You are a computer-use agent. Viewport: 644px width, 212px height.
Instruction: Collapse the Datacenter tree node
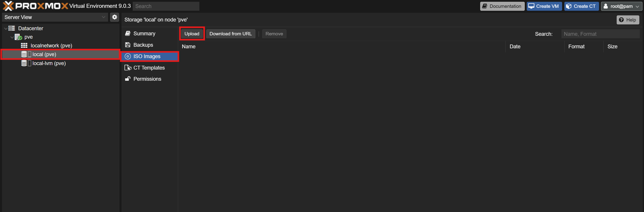(x=6, y=28)
